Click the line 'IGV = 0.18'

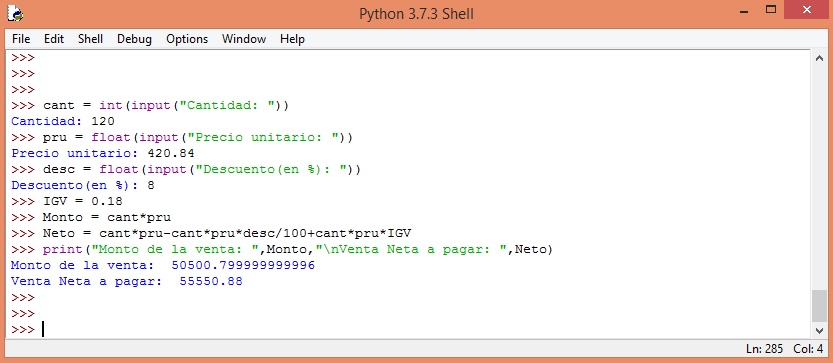(x=66, y=201)
